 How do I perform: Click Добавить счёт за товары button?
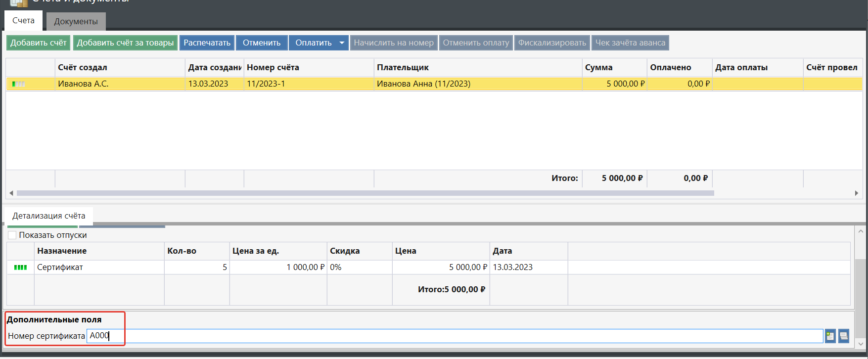click(x=125, y=43)
